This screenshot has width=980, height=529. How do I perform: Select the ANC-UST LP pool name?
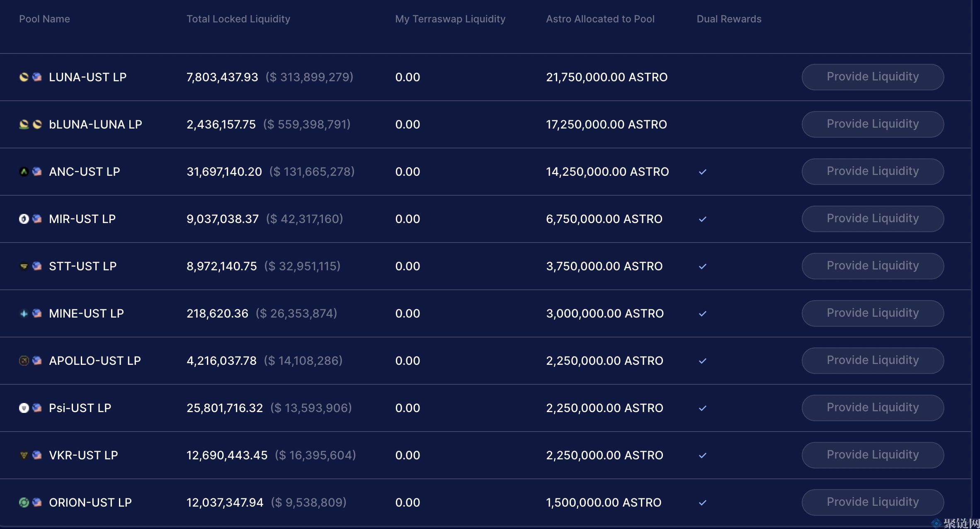[85, 172]
